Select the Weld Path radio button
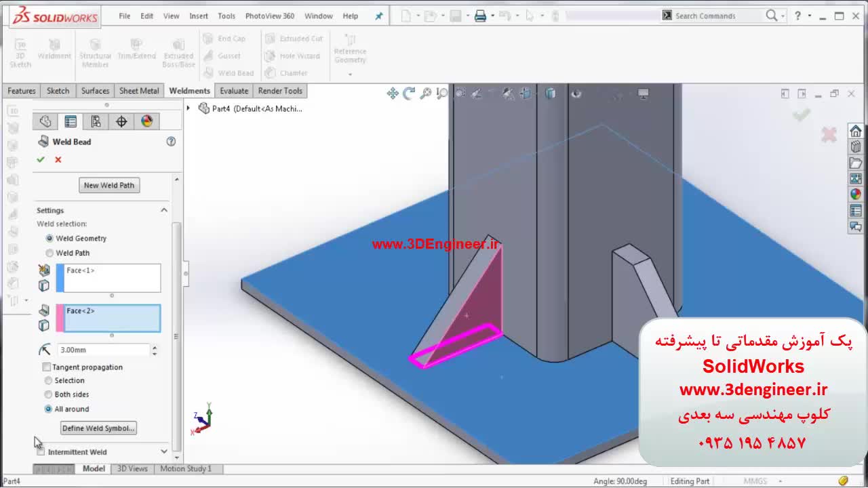 tap(50, 253)
